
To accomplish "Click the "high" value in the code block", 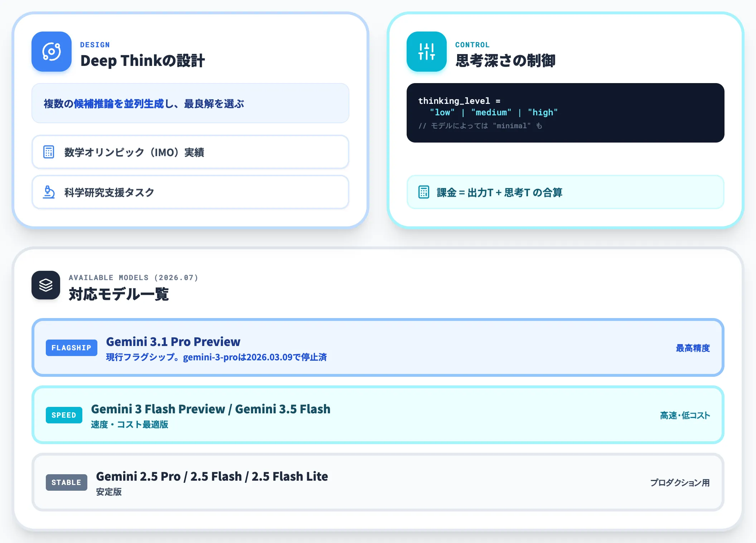I will [543, 112].
